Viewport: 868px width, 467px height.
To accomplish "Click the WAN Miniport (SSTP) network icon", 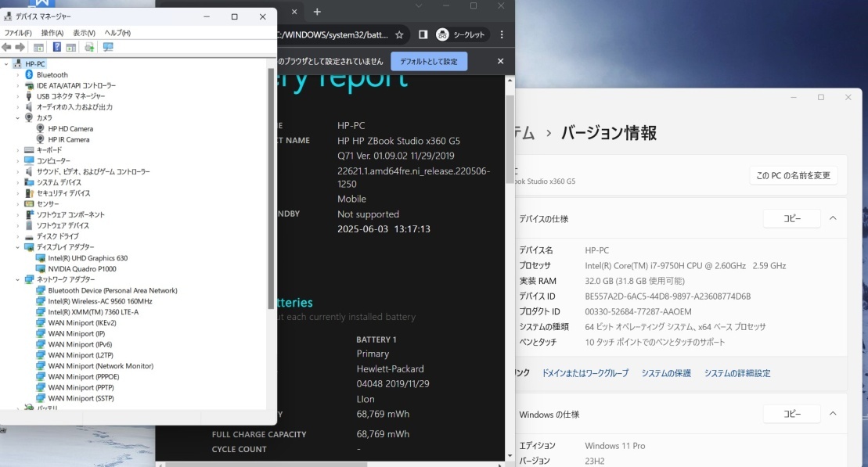I will tap(41, 398).
